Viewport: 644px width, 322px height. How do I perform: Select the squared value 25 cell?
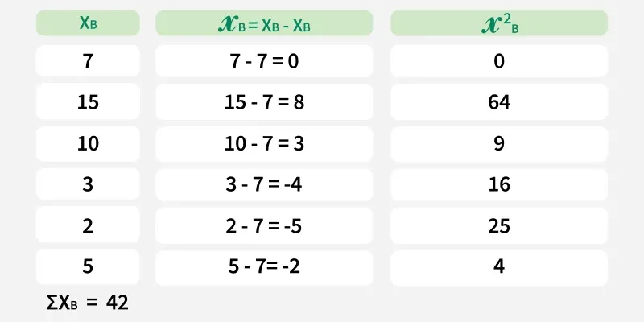point(499,225)
